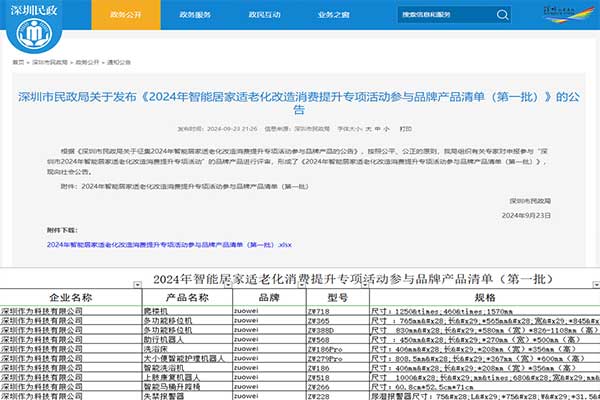The image size is (600, 400).
Task: Select model cell ZW388D
Action: (338, 330)
